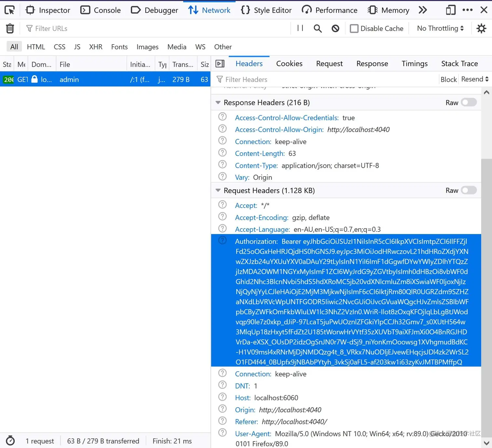Open help for DNT header
This screenshot has height=448, width=492.
tap(222, 385)
